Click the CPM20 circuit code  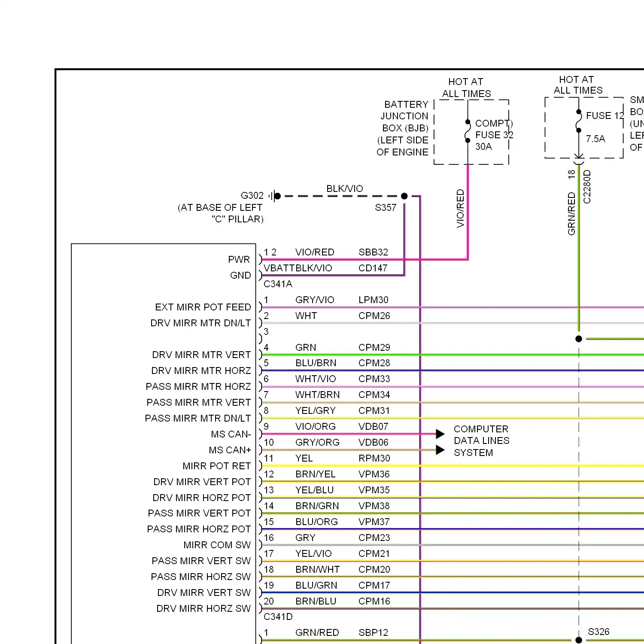pos(374,569)
